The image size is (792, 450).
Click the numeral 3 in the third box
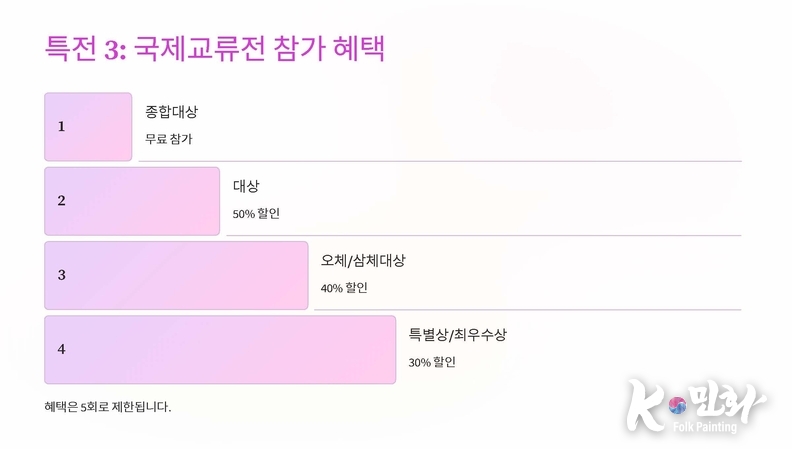[61, 275]
